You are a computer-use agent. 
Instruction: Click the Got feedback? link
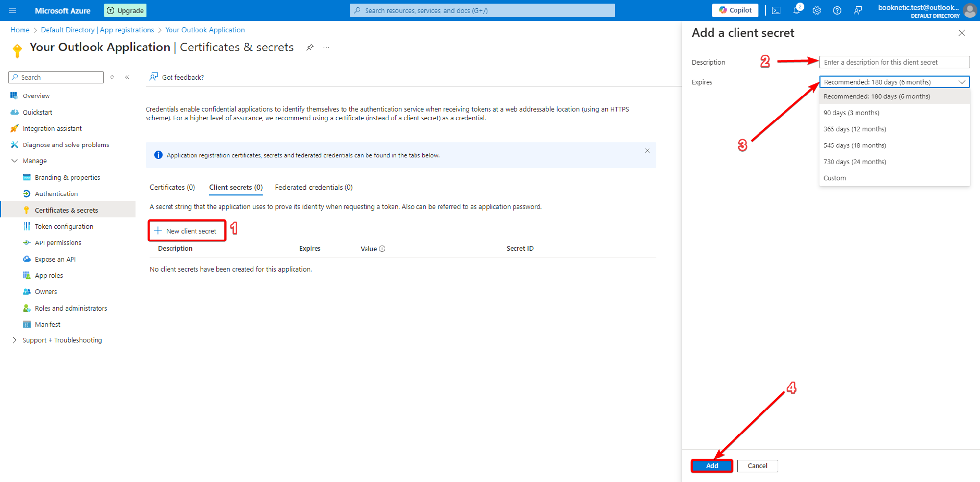183,77
